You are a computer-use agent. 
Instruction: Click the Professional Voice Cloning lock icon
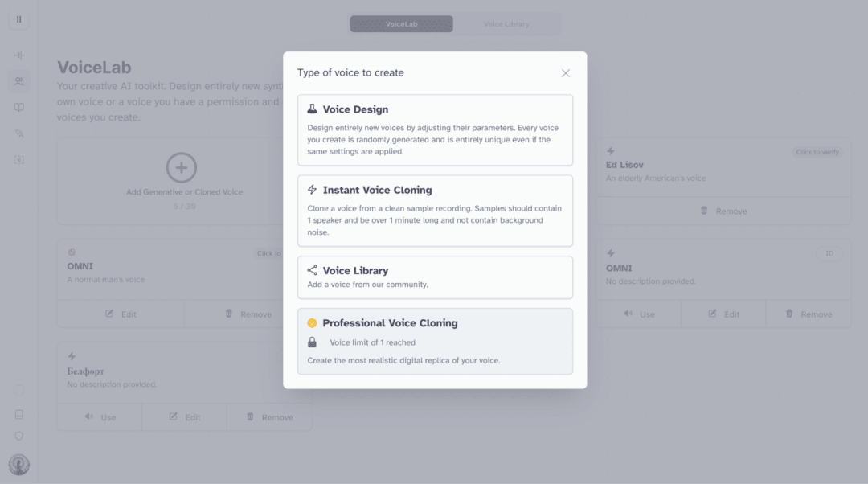pos(313,342)
